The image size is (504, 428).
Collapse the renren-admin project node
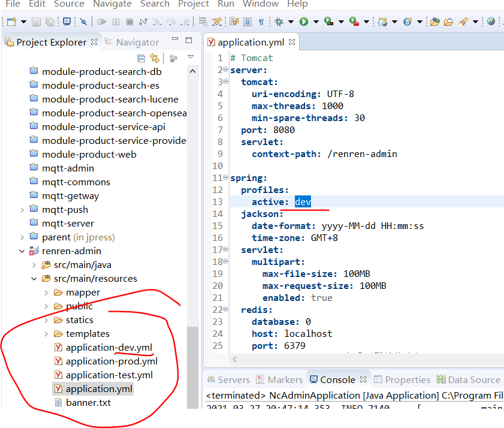click(x=22, y=251)
